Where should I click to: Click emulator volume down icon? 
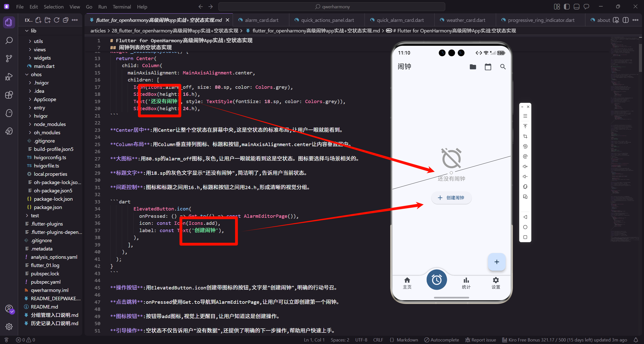tap(525, 177)
